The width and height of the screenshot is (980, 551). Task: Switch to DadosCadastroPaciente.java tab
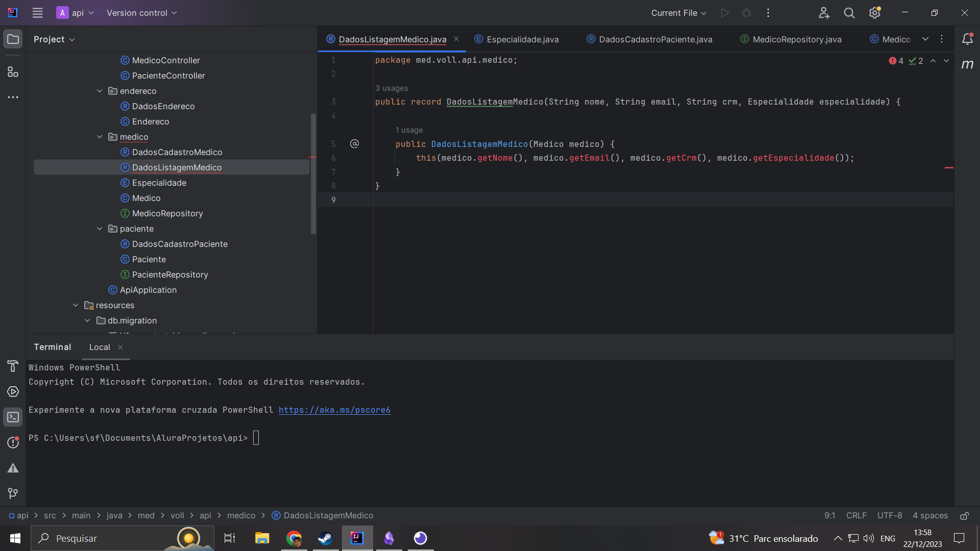[x=649, y=39]
